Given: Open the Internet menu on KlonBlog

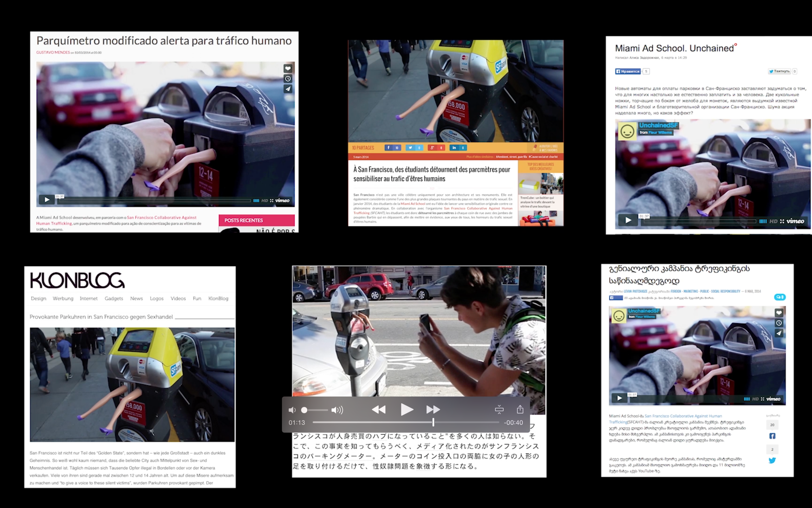Looking at the screenshot, I should point(89,298).
